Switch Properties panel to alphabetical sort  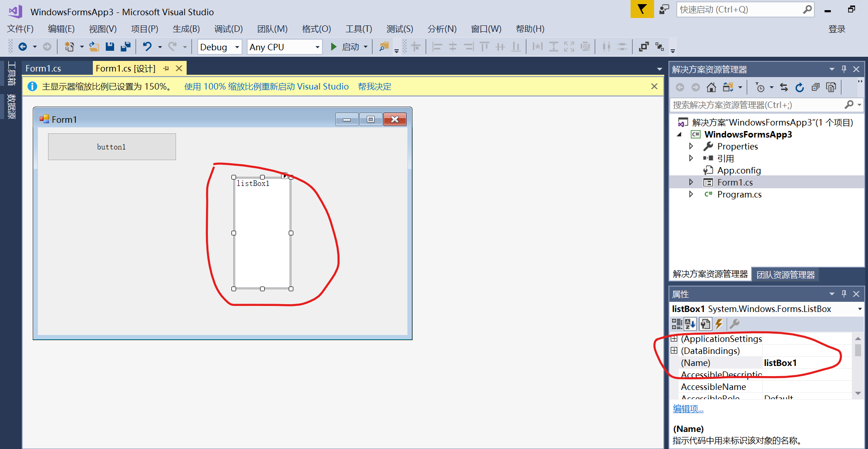[x=690, y=323]
